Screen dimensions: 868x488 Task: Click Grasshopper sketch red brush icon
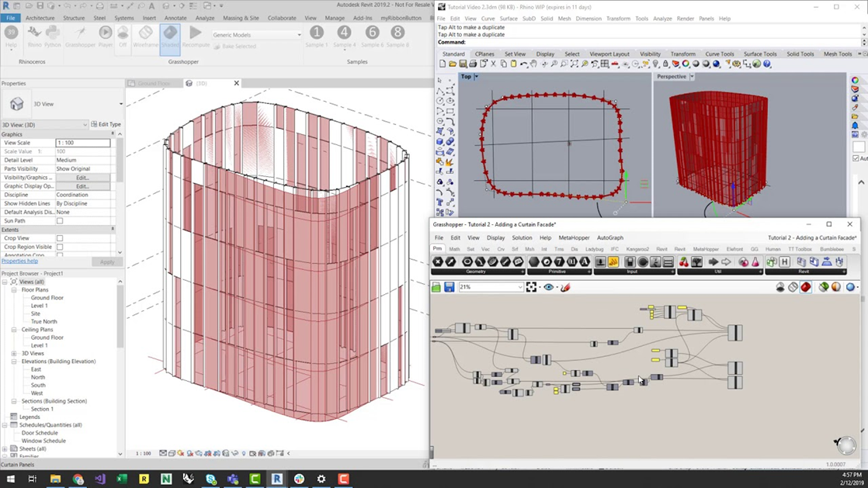click(565, 287)
